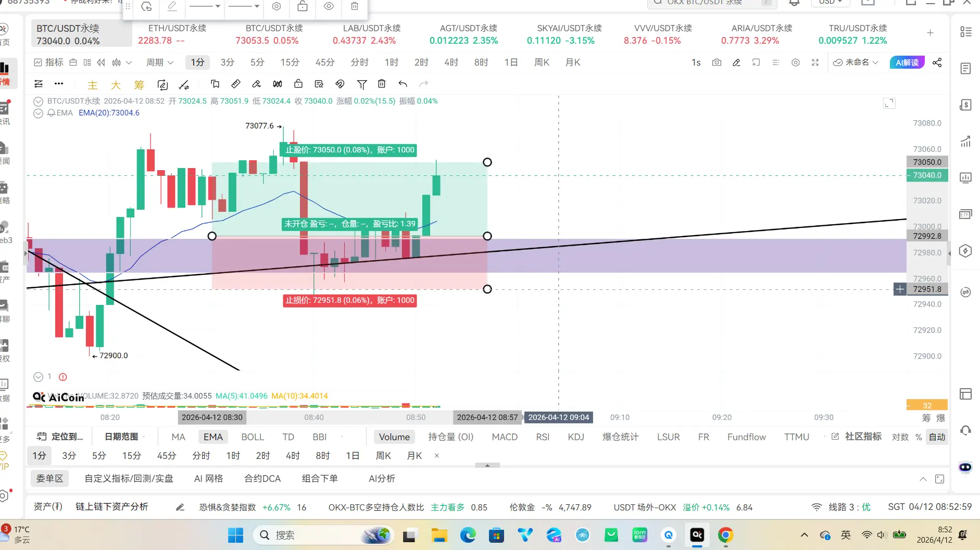Open the more options ellipsis

[x=59, y=83]
